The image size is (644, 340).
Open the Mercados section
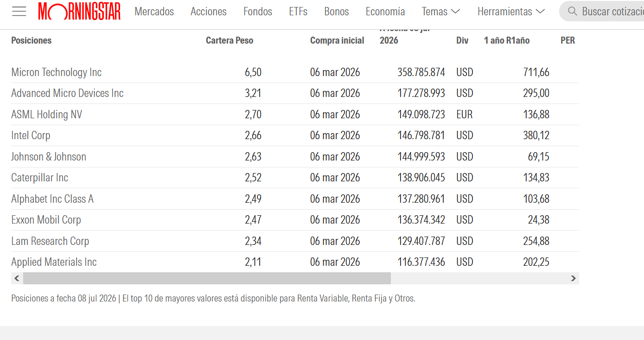pos(154,12)
